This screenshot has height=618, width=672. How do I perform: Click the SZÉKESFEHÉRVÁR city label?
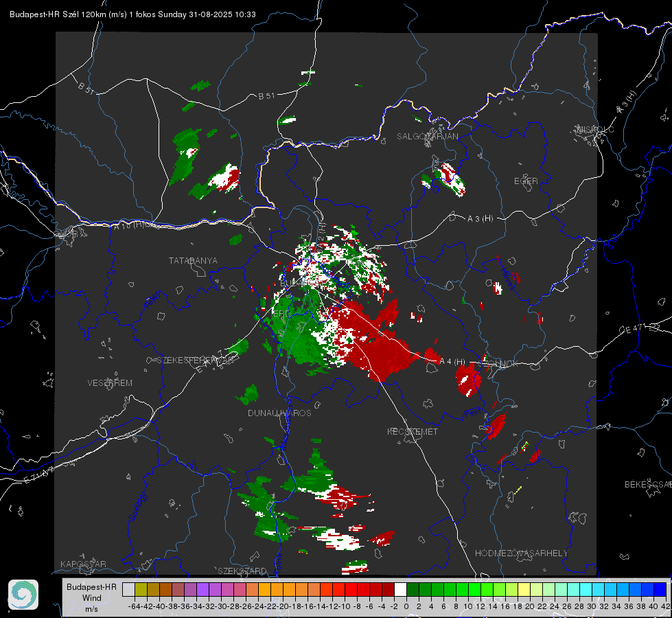(196, 360)
